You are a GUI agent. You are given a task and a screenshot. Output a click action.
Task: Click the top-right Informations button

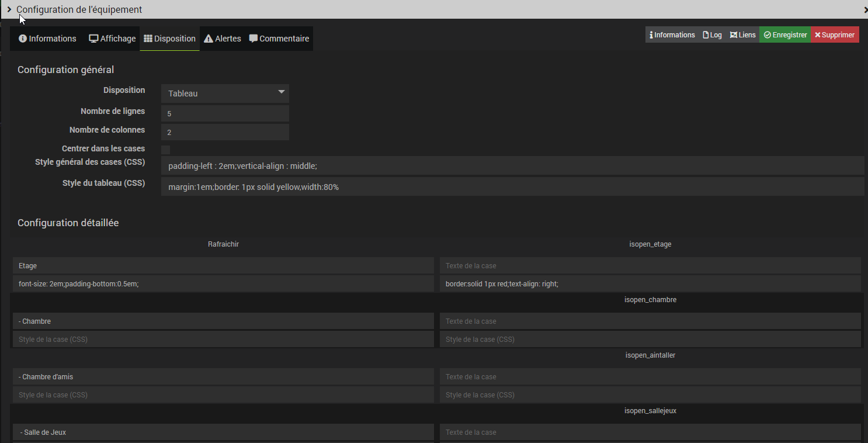[x=672, y=35]
